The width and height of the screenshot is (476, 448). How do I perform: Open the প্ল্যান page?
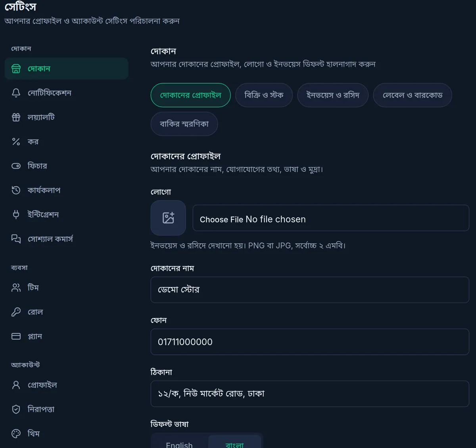click(x=67, y=336)
